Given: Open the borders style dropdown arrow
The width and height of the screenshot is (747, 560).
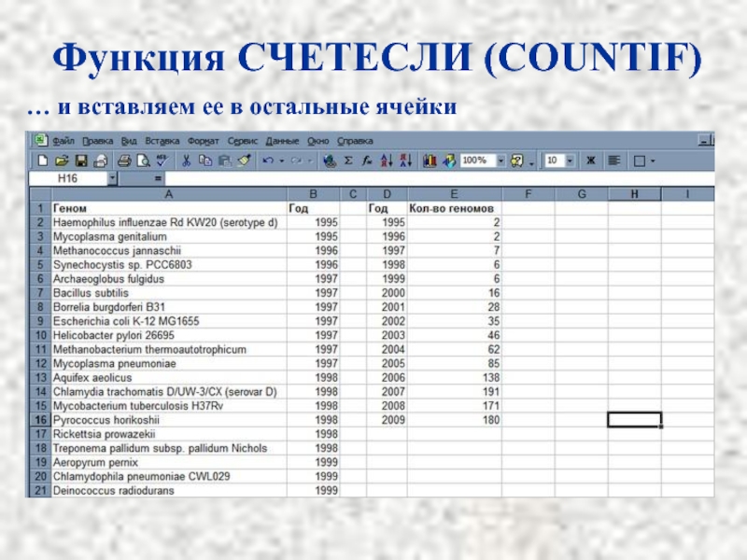Looking at the screenshot, I should (653, 161).
